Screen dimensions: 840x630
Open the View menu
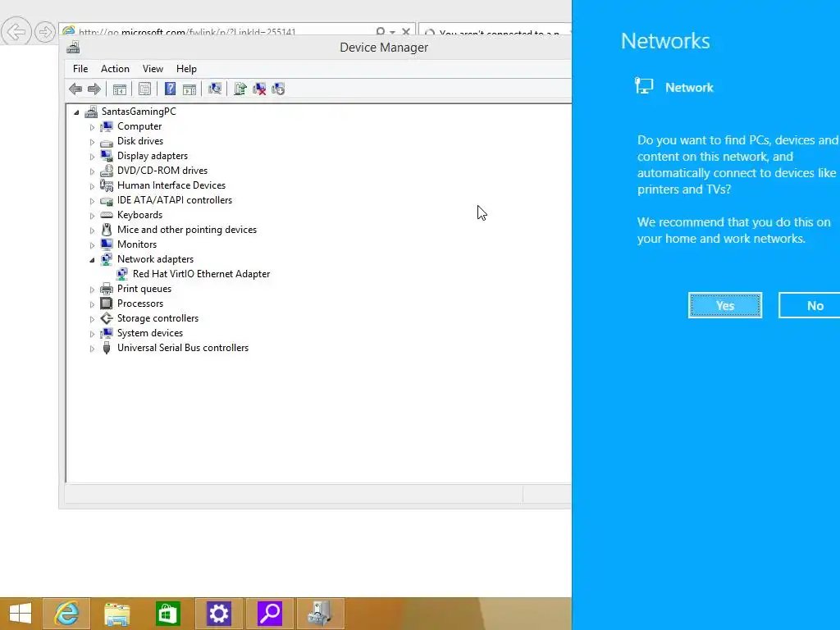point(153,69)
